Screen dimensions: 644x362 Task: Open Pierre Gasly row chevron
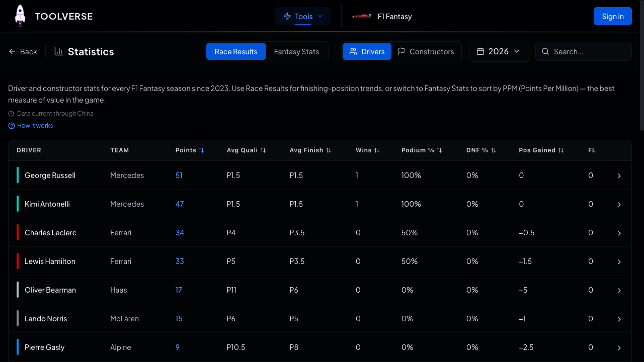click(619, 348)
